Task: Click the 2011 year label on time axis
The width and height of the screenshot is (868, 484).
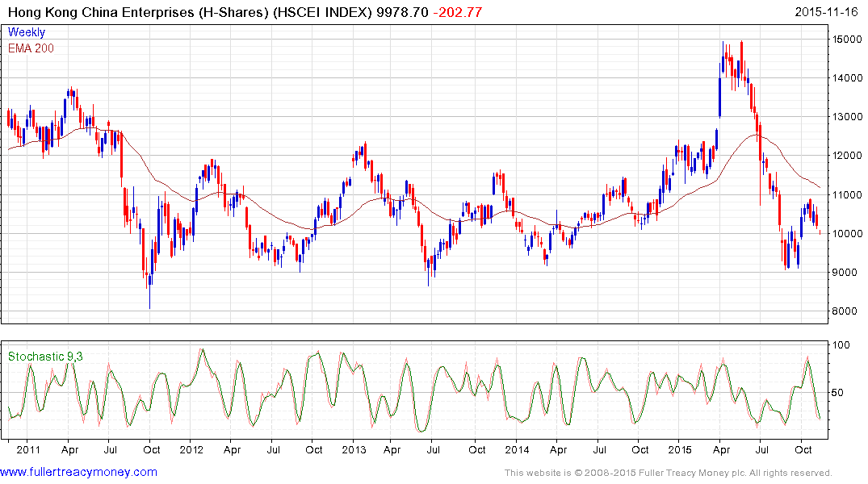Action: click(x=28, y=449)
